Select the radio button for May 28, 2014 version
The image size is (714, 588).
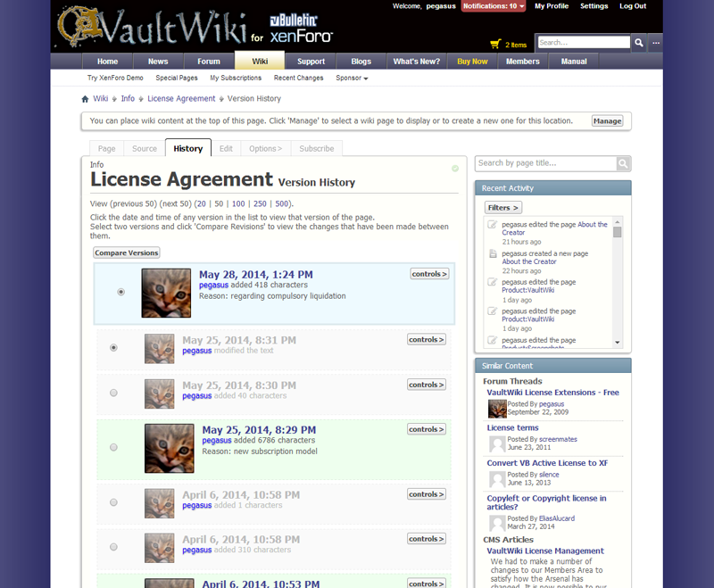(121, 292)
